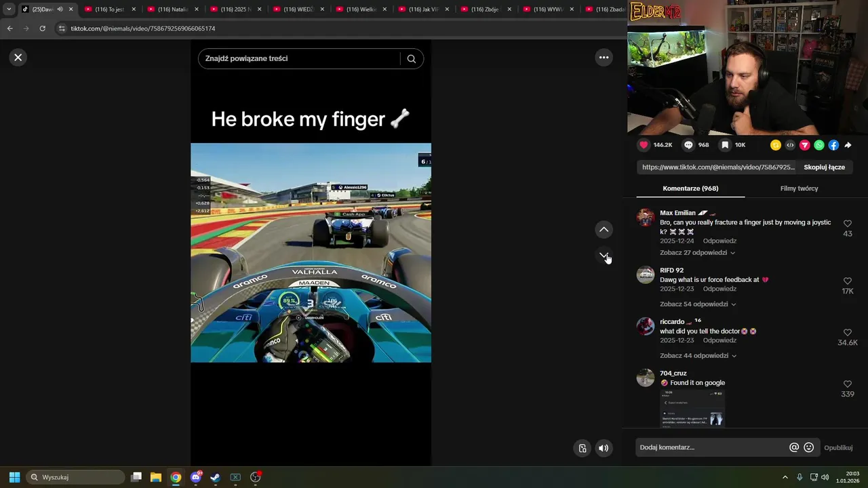Viewport: 868px width, 488px height.
Task: Switch to Komentarze (968) tab
Action: click(x=690, y=188)
